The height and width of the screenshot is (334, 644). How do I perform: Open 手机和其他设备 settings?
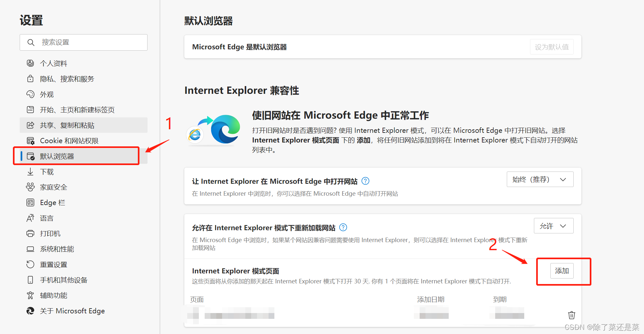pyautogui.click(x=84, y=280)
